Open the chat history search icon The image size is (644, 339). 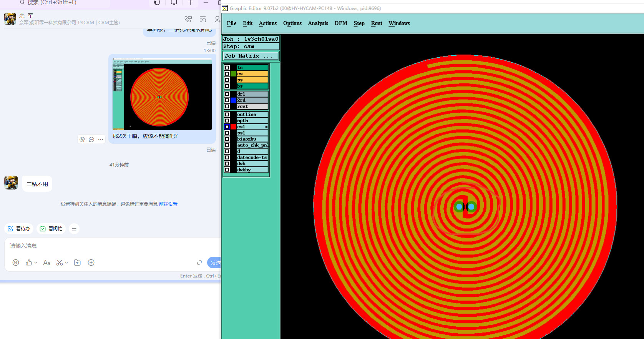pyautogui.click(x=203, y=19)
